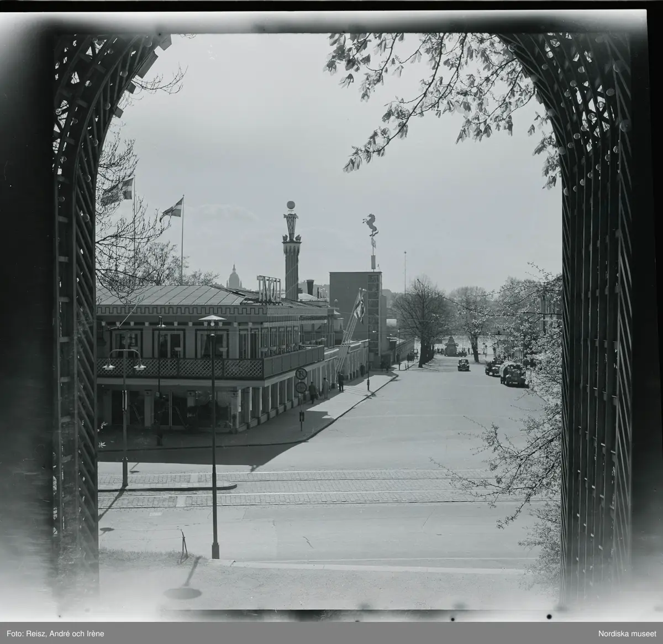Click the parked truck on the right side
The height and width of the screenshot is (644, 663).
pyautogui.click(x=513, y=374)
